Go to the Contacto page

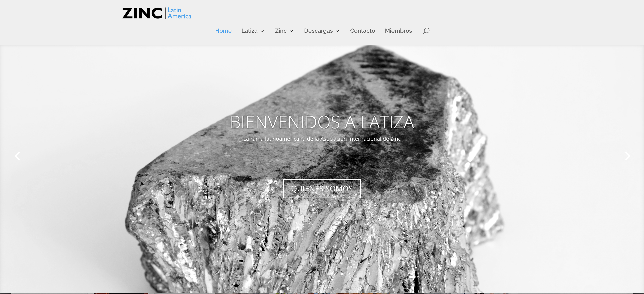(362, 31)
